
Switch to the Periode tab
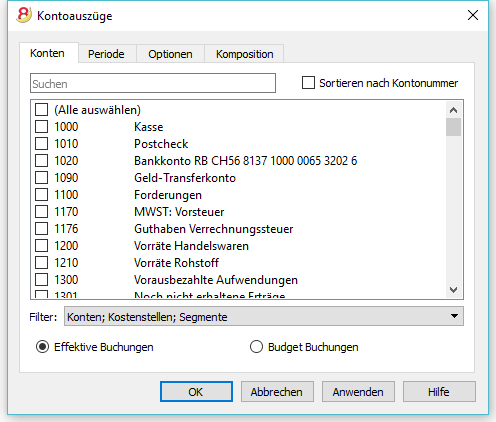coord(106,54)
